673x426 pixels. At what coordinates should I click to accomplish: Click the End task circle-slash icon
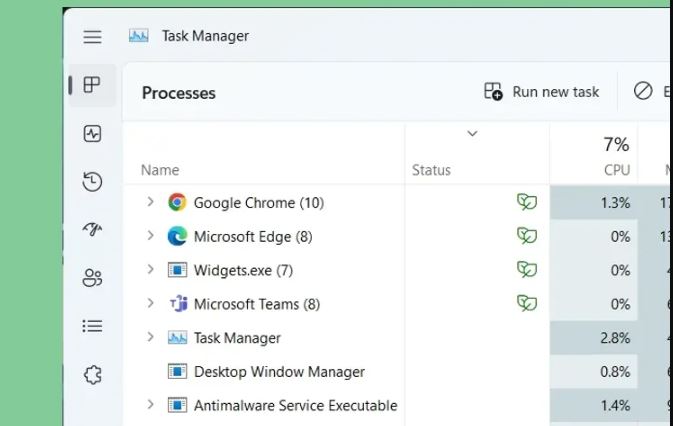click(643, 91)
